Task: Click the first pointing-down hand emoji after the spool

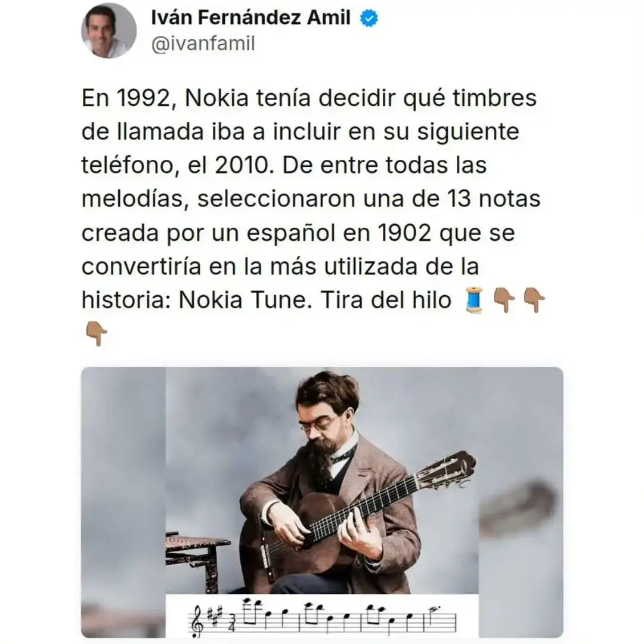Action: point(504,300)
